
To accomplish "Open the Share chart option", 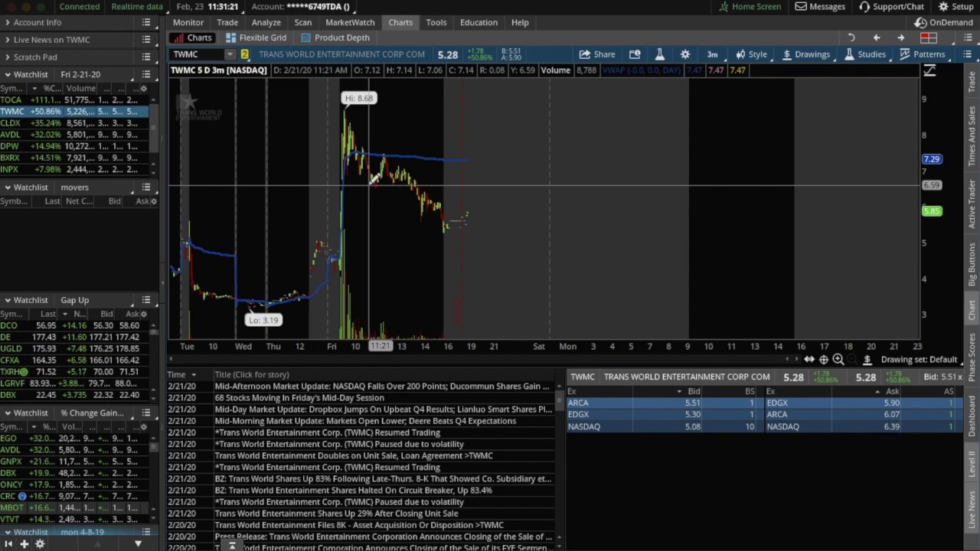I will (x=596, y=54).
